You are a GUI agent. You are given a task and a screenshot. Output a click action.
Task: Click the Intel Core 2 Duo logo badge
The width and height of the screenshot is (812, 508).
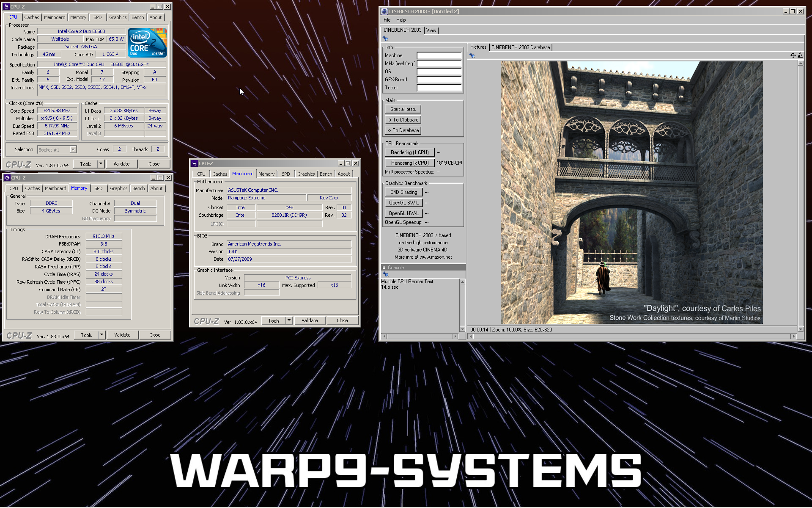147,43
